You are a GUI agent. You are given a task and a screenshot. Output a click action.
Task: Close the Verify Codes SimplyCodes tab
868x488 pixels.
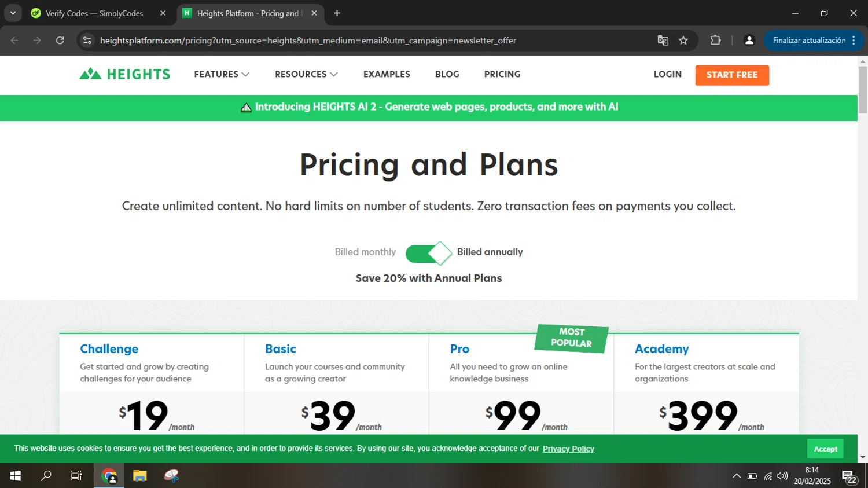pos(163,13)
